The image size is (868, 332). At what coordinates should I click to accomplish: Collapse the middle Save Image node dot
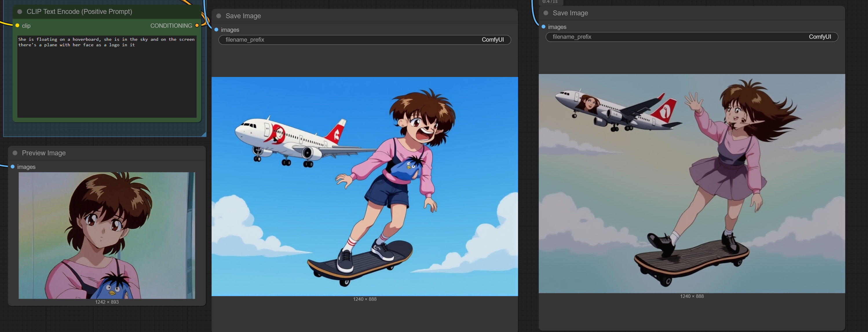click(219, 16)
